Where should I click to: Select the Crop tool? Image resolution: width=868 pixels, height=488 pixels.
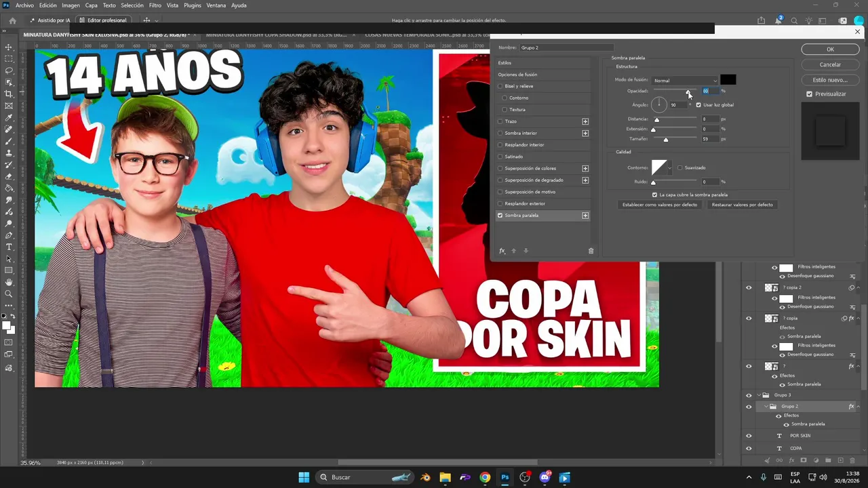[x=9, y=94]
